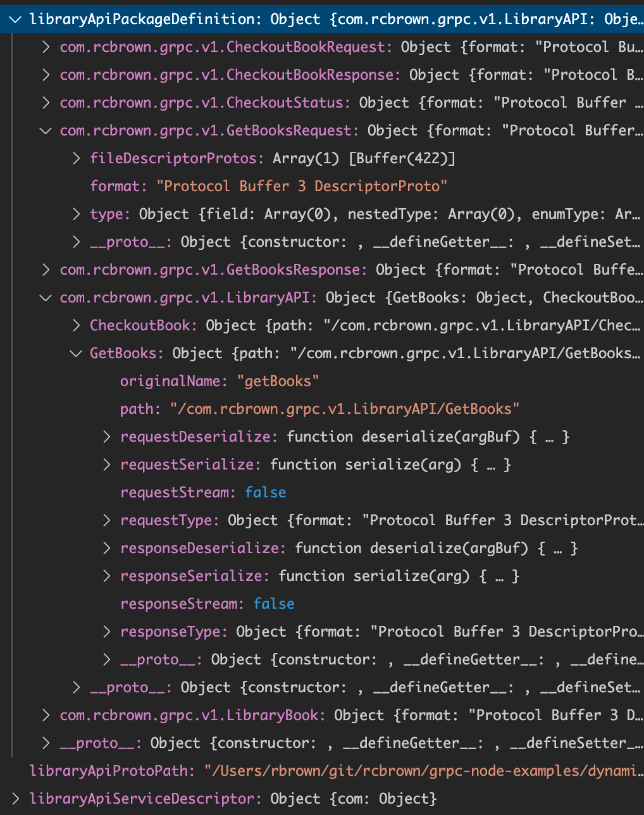Viewport: 644px width, 815px height.
Task: Expand the CheckoutBook method entry
Action: (76, 325)
